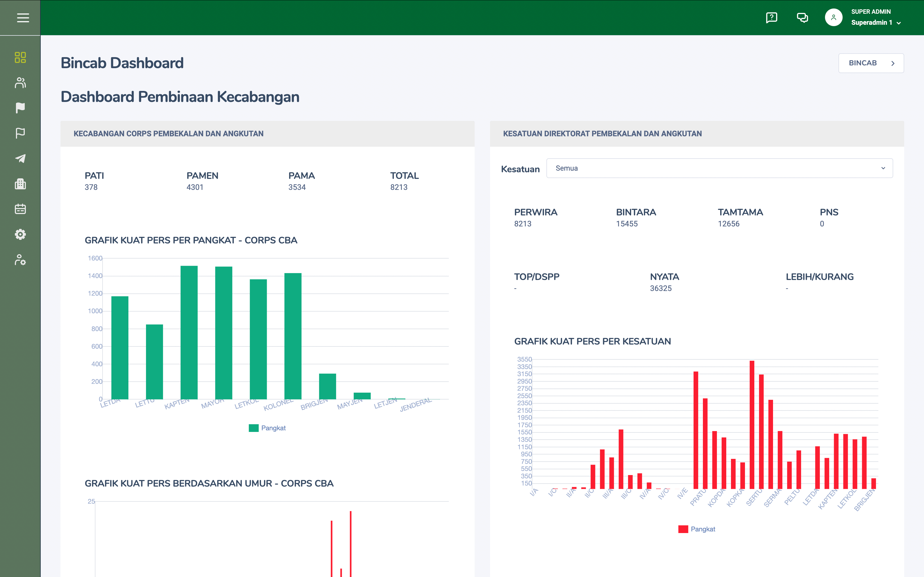Screen dimensions: 924x577
Task: Open the help question icon
Action: 771,18
